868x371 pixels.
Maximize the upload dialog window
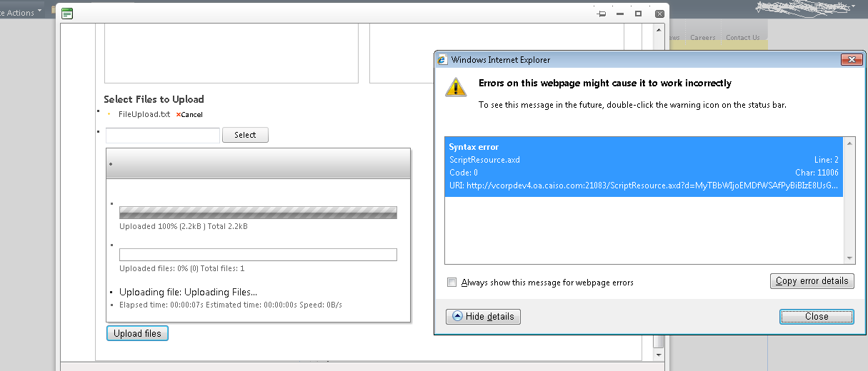[x=639, y=13]
